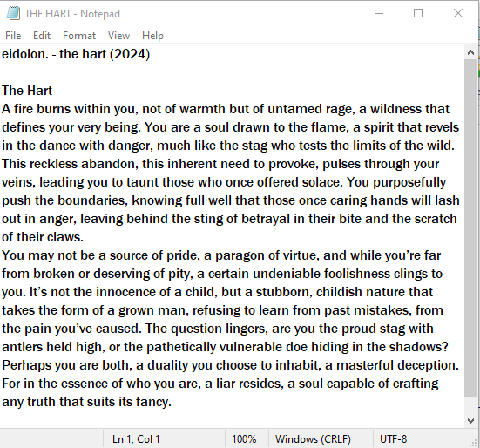The width and height of the screenshot is (480, 448).
Task: Click the line 'any truth that suits its fancy.'
Action: click(x=86, y=402)
